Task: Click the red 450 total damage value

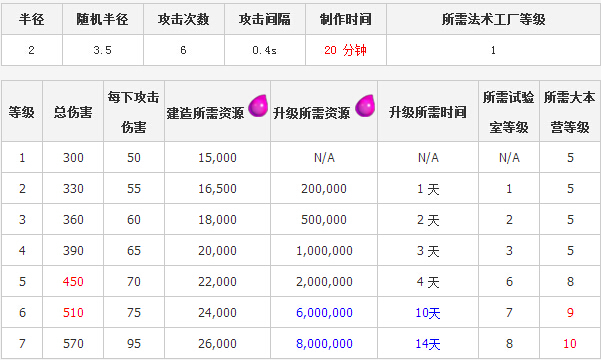Action: click(73, 281)
